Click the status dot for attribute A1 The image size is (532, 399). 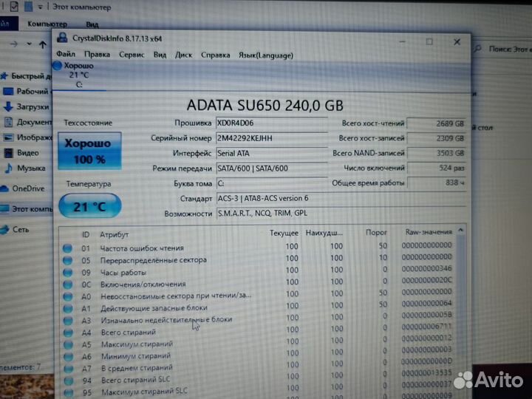pyautogui.click(x=68, y=308)
